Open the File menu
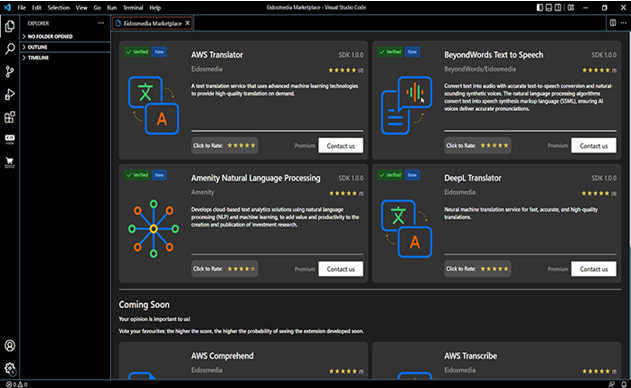Viewport: 631px width, 388px height. [x=21, y=8]
